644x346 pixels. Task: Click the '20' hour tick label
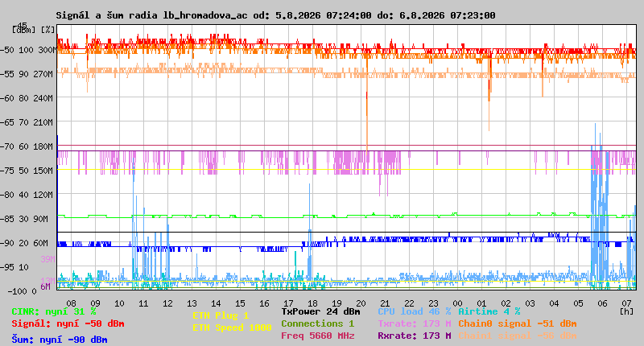pyautogui.click(x=361, y=303)
